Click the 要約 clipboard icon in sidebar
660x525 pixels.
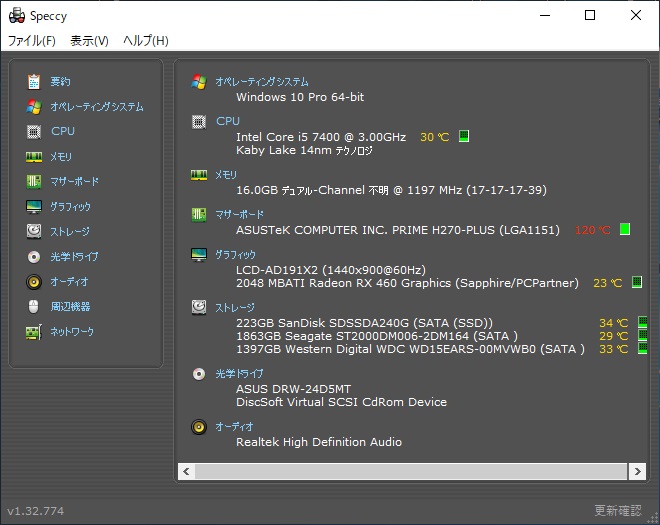[x=34, y=82]
